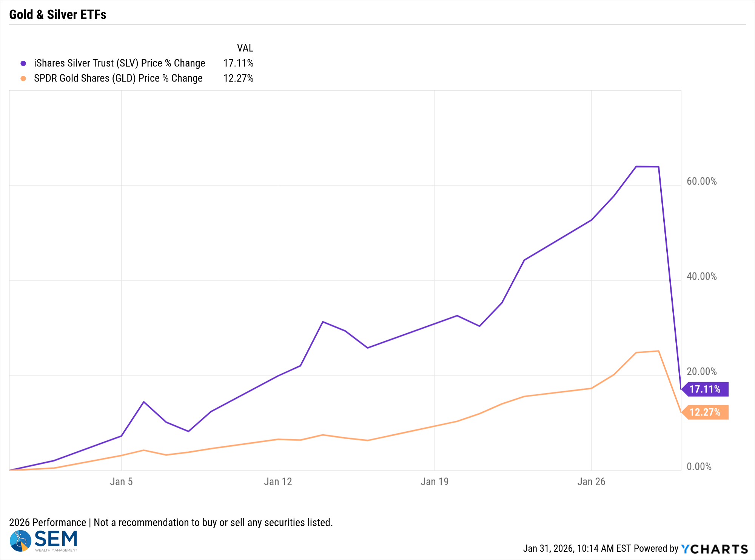755x560 pixels.
Task: Click the 12.27% value in the legend
Action: (238, 78)
